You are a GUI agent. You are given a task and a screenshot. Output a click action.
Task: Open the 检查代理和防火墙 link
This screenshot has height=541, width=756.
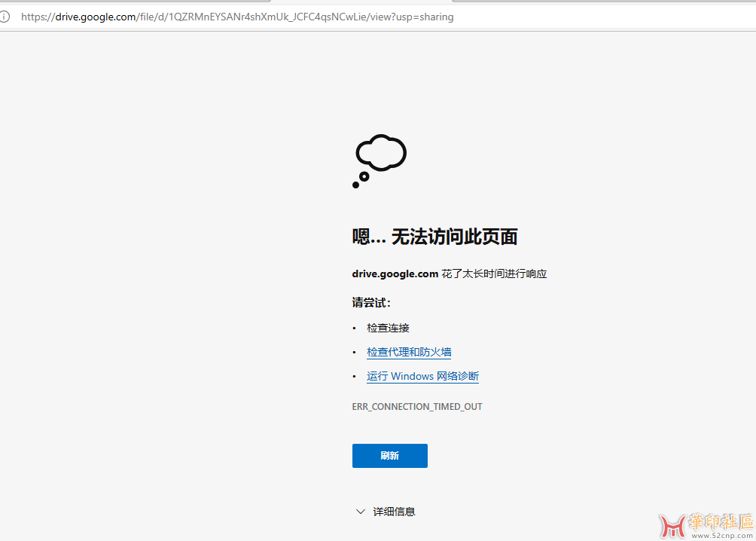tap(409, 352)
